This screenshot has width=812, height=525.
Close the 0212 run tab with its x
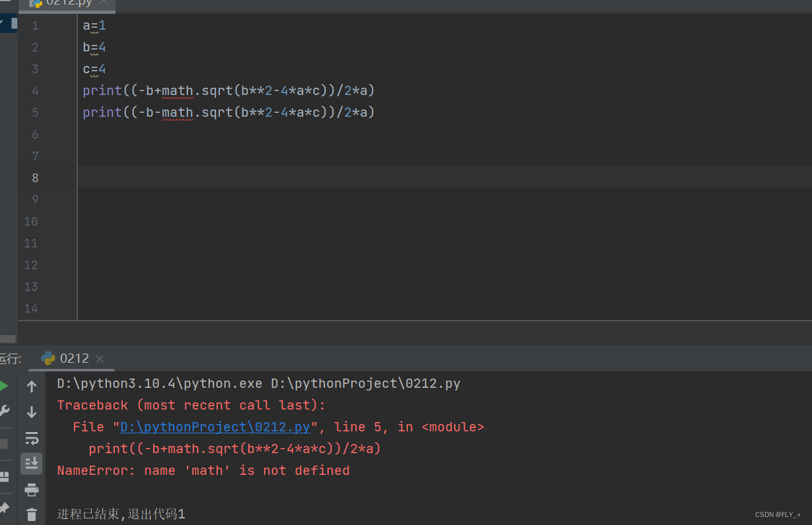coord(100,359)
